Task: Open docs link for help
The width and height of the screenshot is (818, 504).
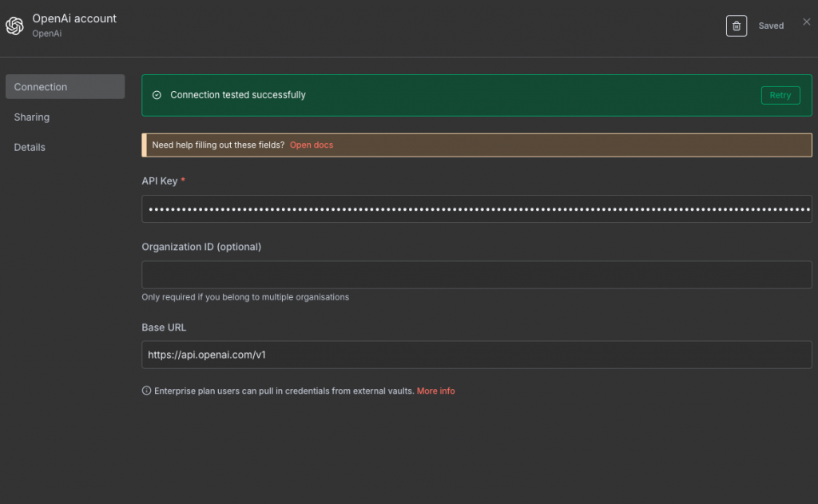Action: [312, 145]
